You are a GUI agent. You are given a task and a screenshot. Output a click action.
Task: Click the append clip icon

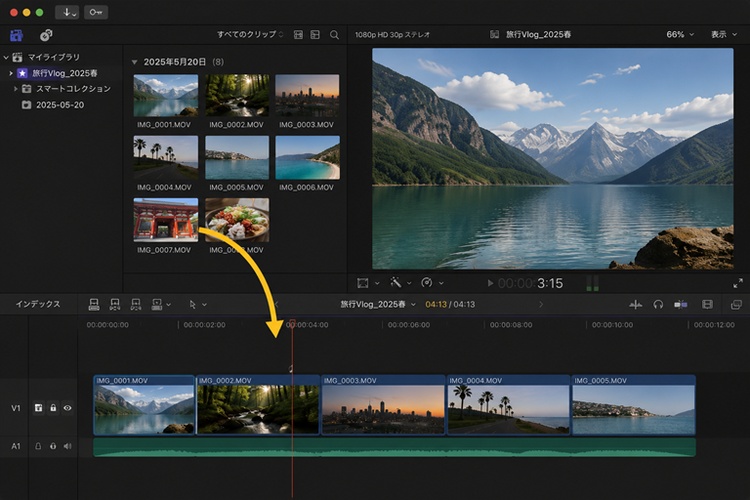click(x=136, y=304)
